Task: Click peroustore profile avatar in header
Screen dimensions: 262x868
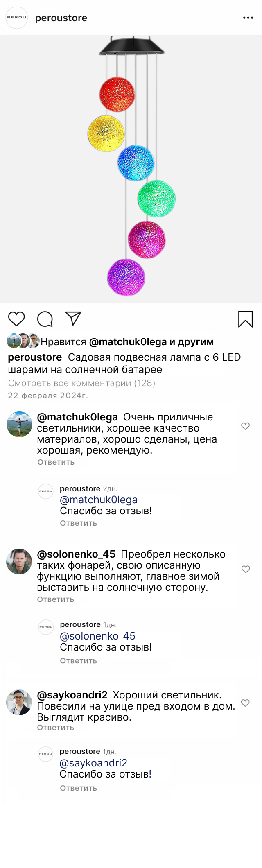Action: 16,18
